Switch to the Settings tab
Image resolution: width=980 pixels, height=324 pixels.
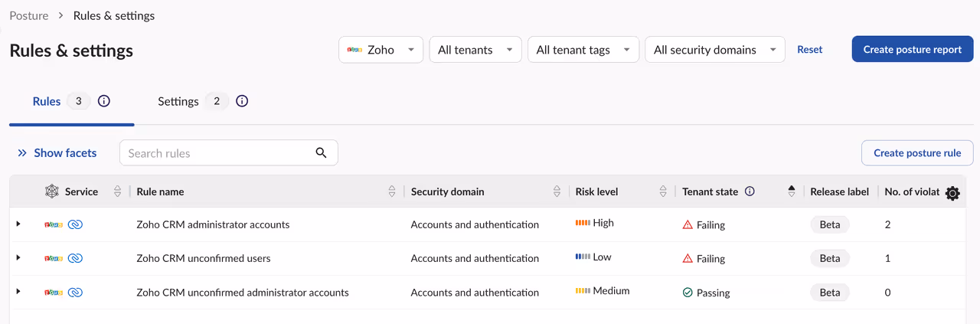[x=178, y=101]
